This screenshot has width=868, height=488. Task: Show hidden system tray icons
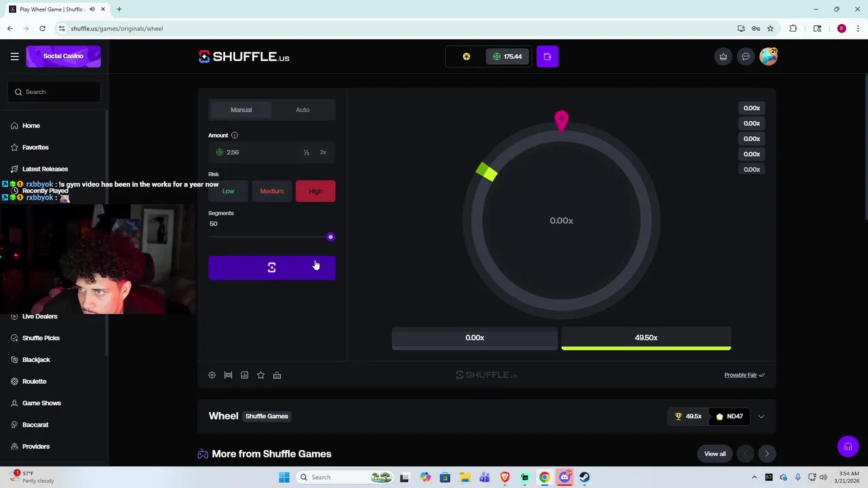click(755, 477)
